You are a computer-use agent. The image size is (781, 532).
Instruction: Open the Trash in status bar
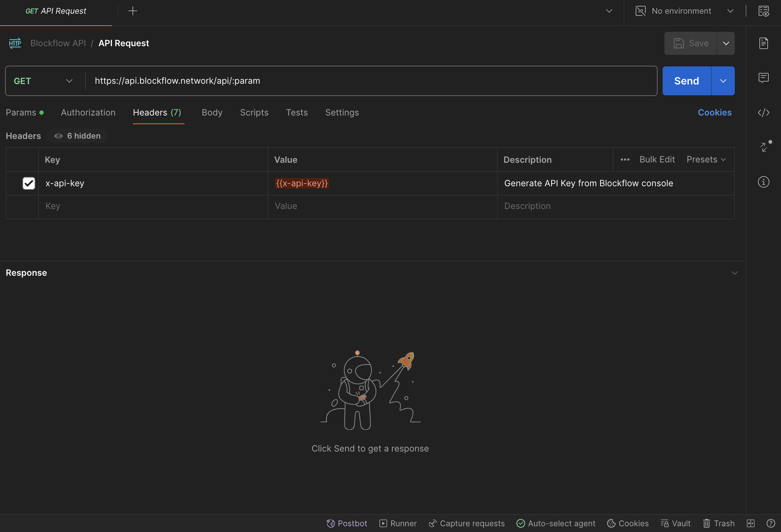(719, 523)
